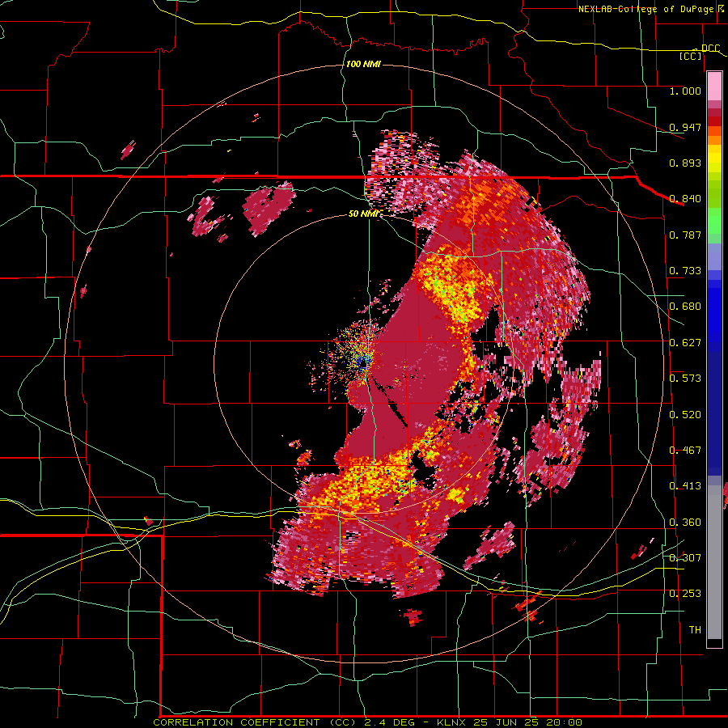Screen dimensions: 728x728
Task: Click the 0.360 scale value
Action: 685,523
